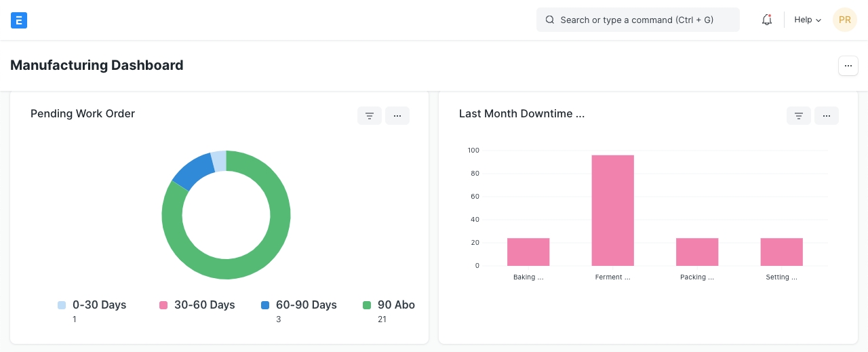Focus the search or command bar
This screenshot has height=352, width=868.
click(637, 20)
